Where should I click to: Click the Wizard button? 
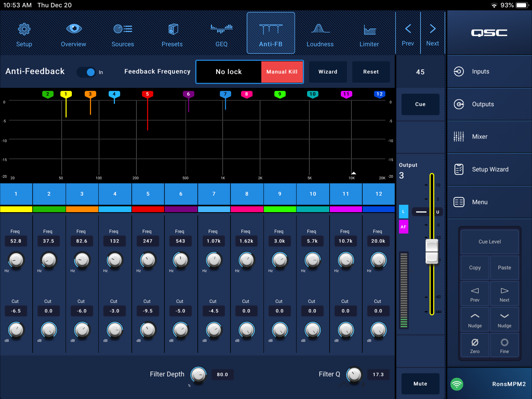click(x=328, y=72)
